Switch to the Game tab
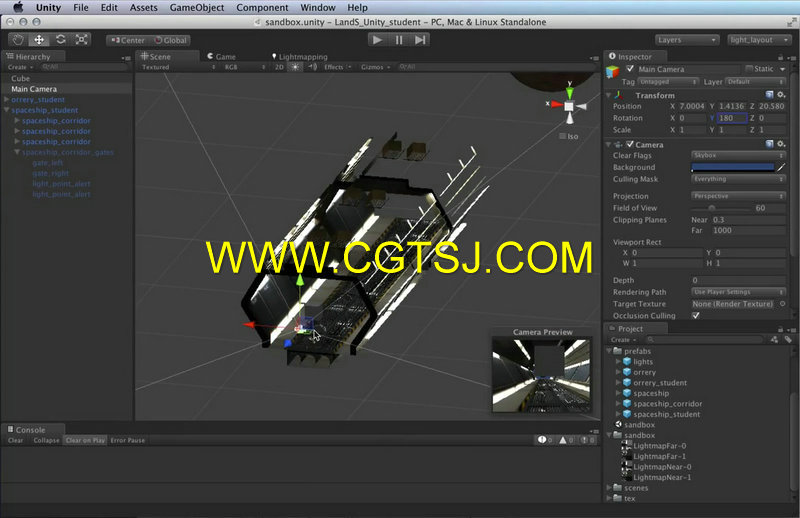800x518 pixels. [x=221, y=57]
